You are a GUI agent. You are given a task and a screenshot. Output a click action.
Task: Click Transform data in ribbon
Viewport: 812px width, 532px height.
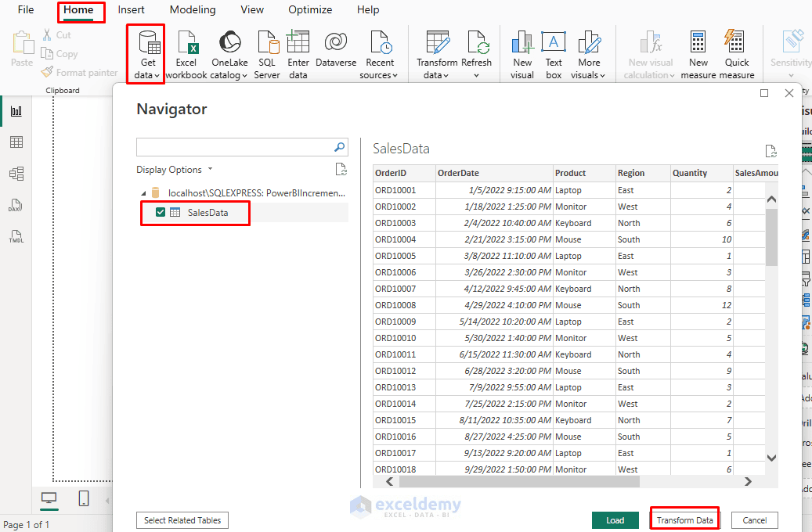coord(437,55)
